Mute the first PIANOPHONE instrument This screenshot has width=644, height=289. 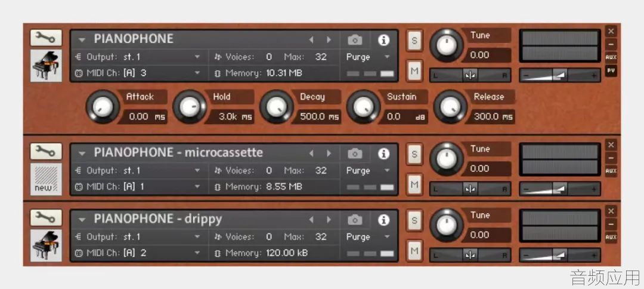click(x=414, y=70)
